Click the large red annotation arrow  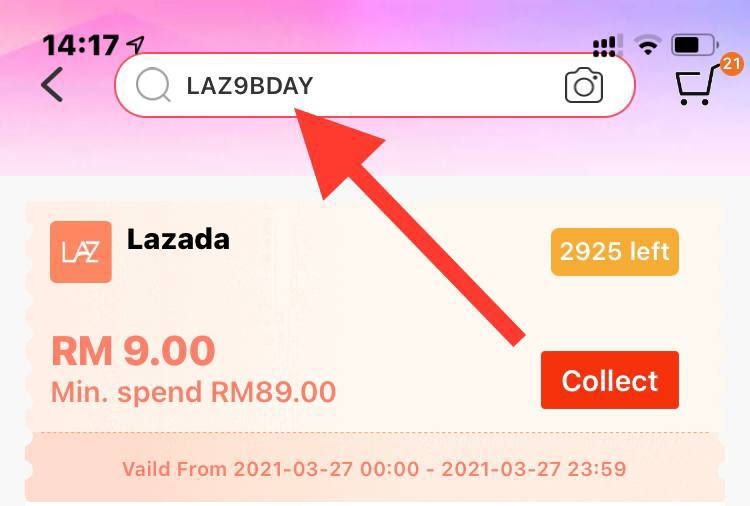click(x=397, y=215)
